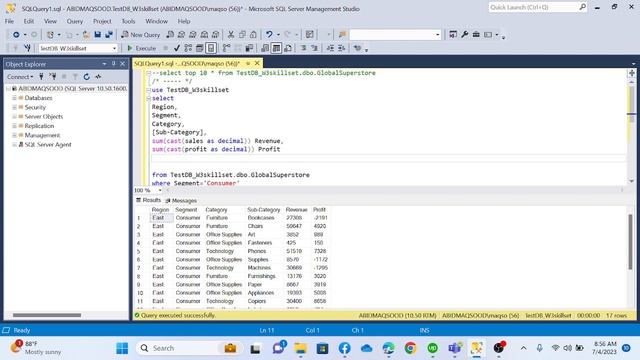Open the View menu
Image resolution: width=640 pixels, height=360 pixels.
click(50, 21)
